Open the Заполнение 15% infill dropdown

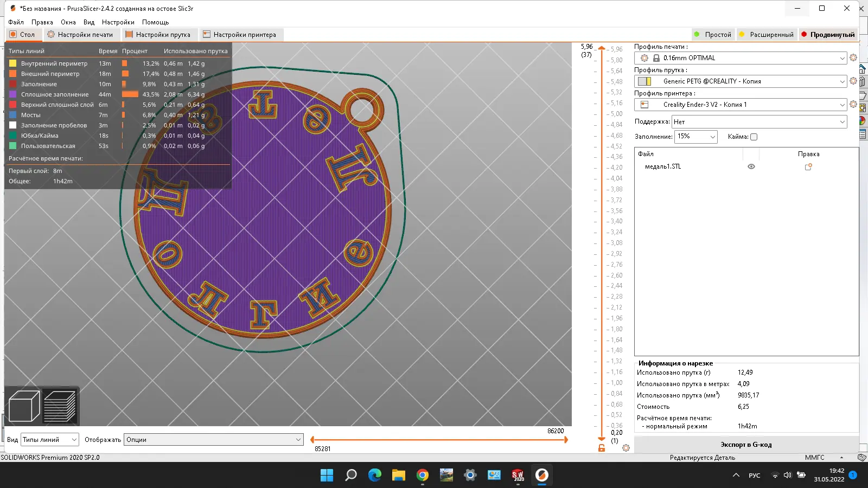[x=696, y=137]
